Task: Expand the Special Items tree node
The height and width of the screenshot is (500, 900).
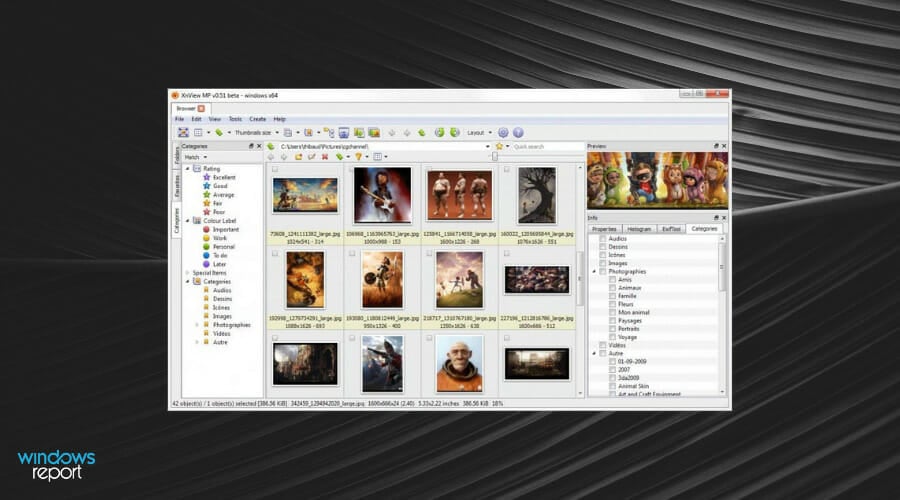Action: 188,273
